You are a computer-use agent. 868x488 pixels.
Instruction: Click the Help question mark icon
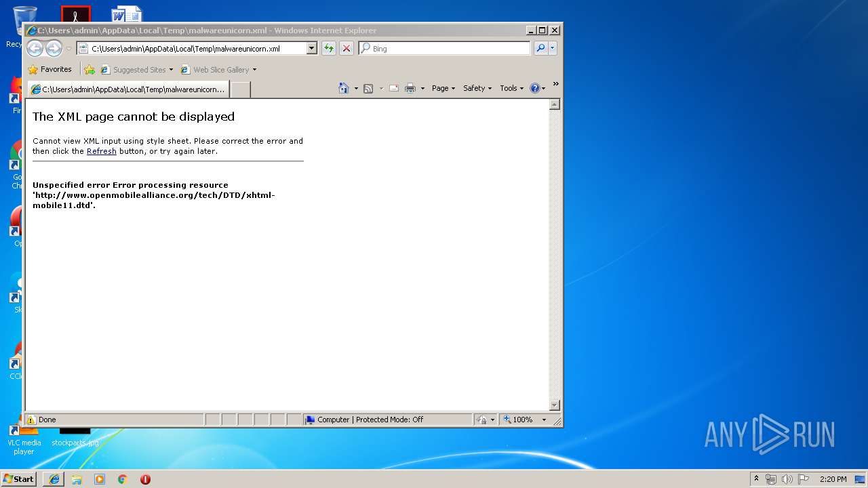[534, 88]
